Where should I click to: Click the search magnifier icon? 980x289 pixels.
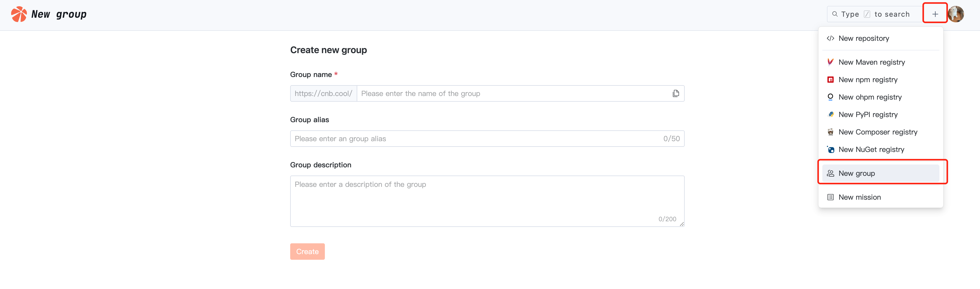coord(835,14)
